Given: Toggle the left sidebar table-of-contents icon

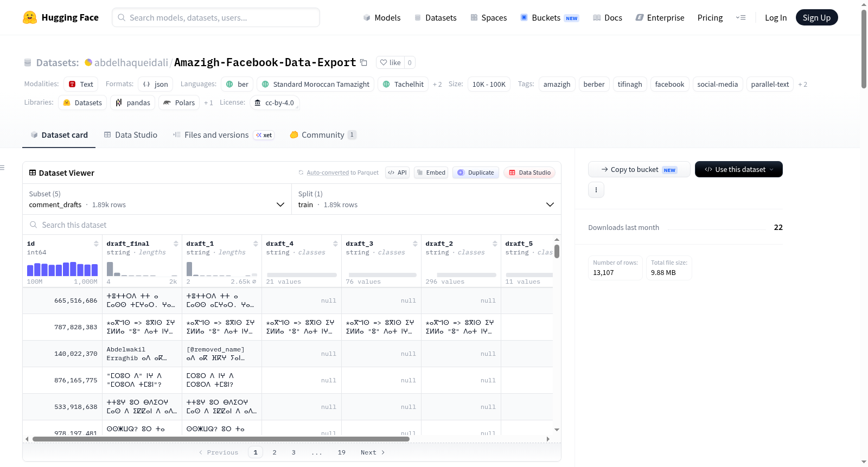Looking at the screenshot, I should coord(2,168).
